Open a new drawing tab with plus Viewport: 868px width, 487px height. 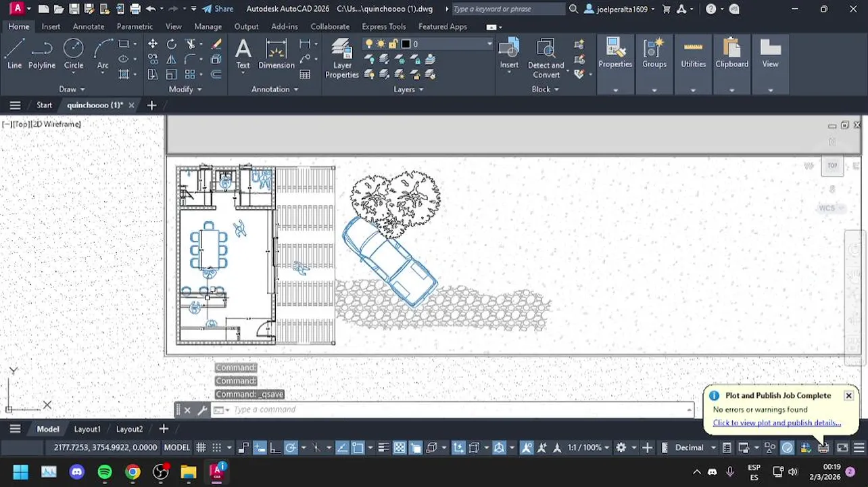tap(151, 105)
